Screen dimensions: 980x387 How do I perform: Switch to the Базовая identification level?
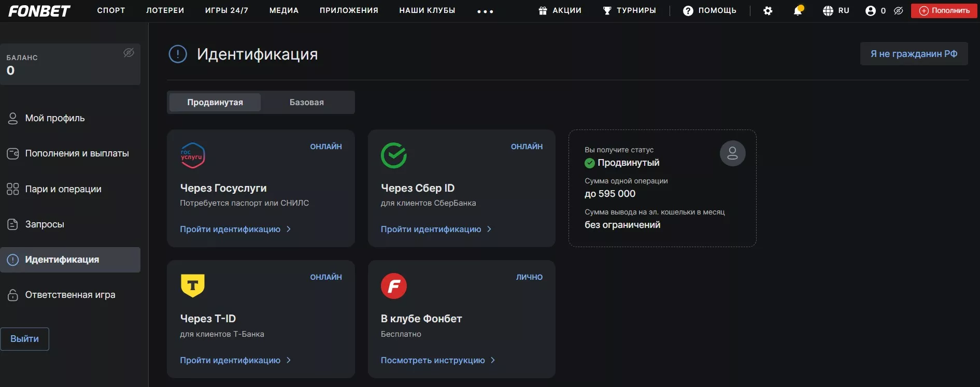tap(306, 103)
